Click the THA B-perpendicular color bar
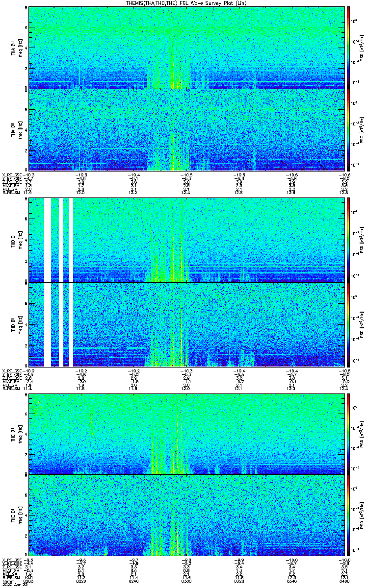The width and height of the screenshot is (368, 588). [x=348, y=48]
